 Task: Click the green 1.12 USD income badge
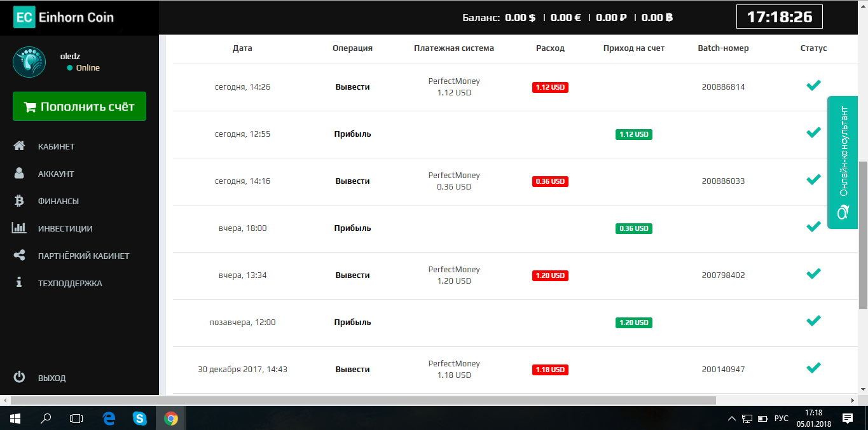tap(633, 134)
